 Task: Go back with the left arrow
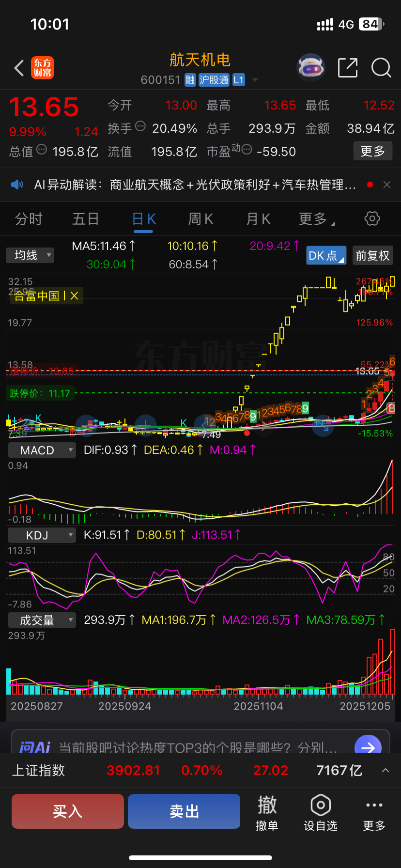click(x=19, y=68)
